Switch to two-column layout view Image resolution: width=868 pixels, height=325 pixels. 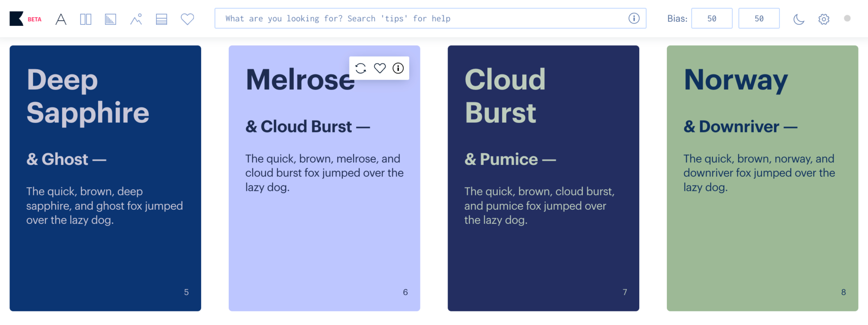coord(85,19)
